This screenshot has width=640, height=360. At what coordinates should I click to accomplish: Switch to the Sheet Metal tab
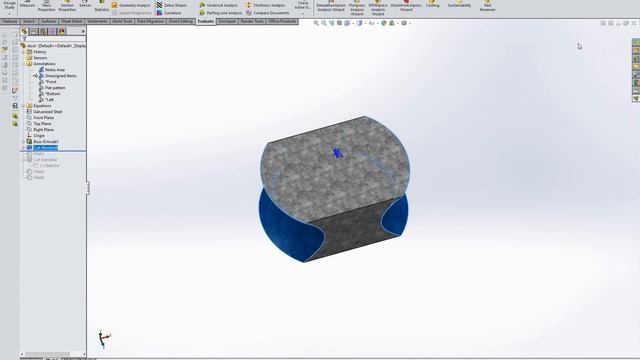[x=72, y=21]
